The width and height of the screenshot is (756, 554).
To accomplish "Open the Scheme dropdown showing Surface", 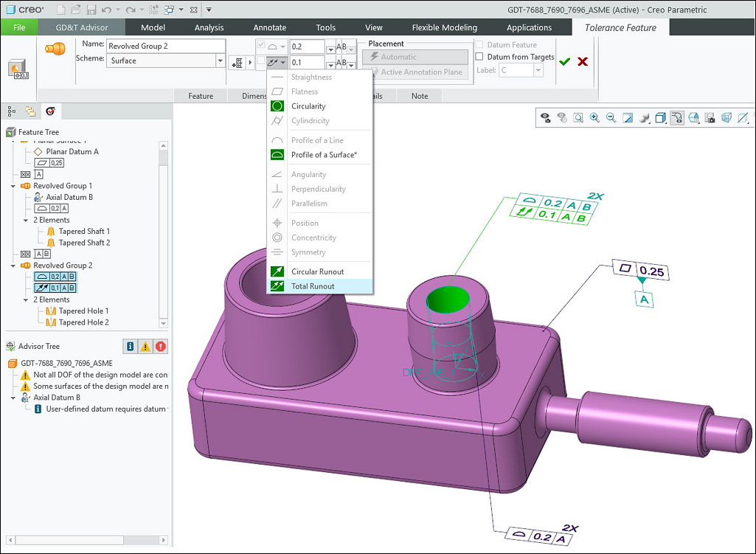I will [x=220, y=60].
